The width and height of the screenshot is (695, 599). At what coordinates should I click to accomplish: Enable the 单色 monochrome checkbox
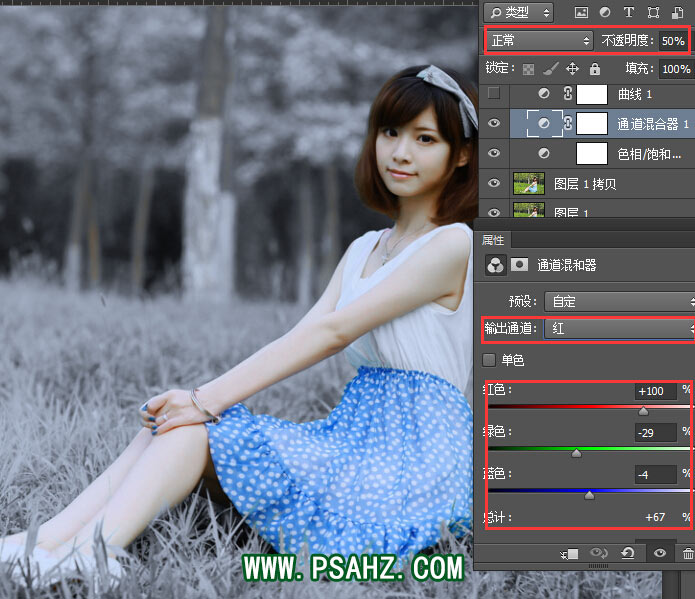[489, 360]
